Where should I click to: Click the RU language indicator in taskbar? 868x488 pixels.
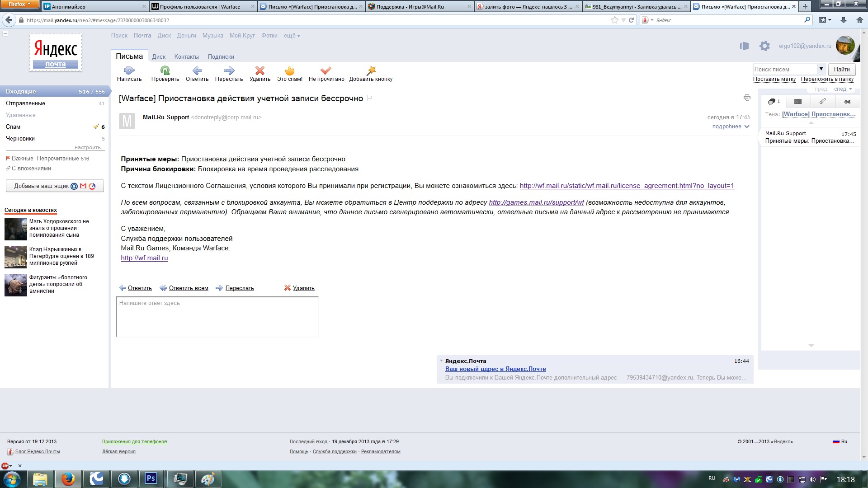pyautogui.click(x=712, y=478)
